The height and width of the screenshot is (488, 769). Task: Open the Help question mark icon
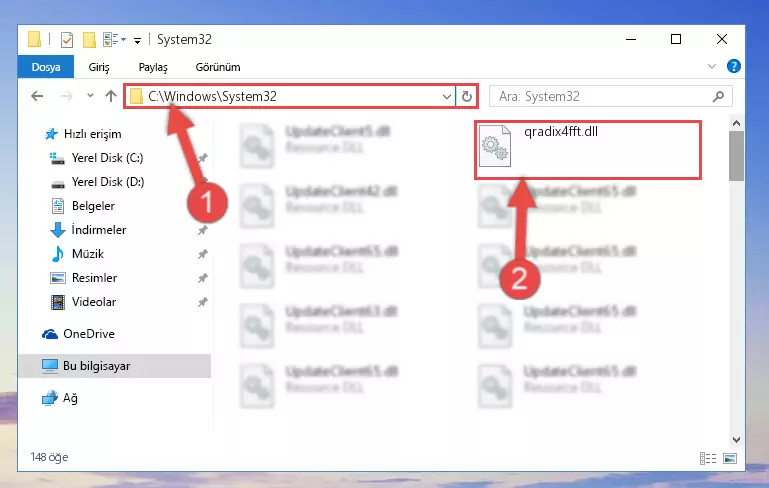[x=734, y=66]
